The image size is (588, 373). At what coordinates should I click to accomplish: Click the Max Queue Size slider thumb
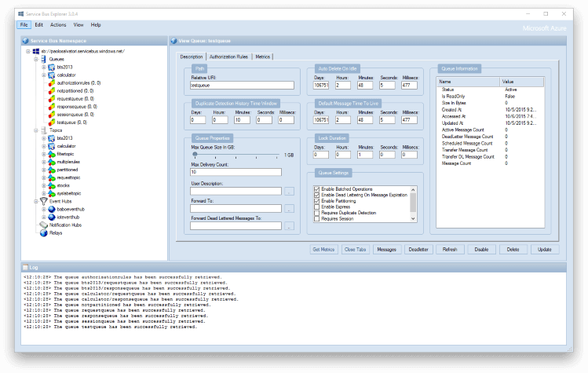[x=195, y=154]
